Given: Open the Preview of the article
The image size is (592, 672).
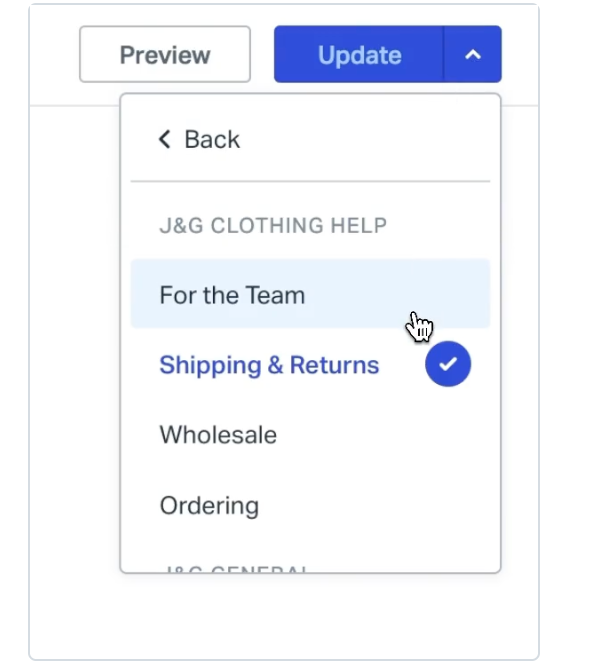Looking at the screenshot, I should (x=165, y=54).
